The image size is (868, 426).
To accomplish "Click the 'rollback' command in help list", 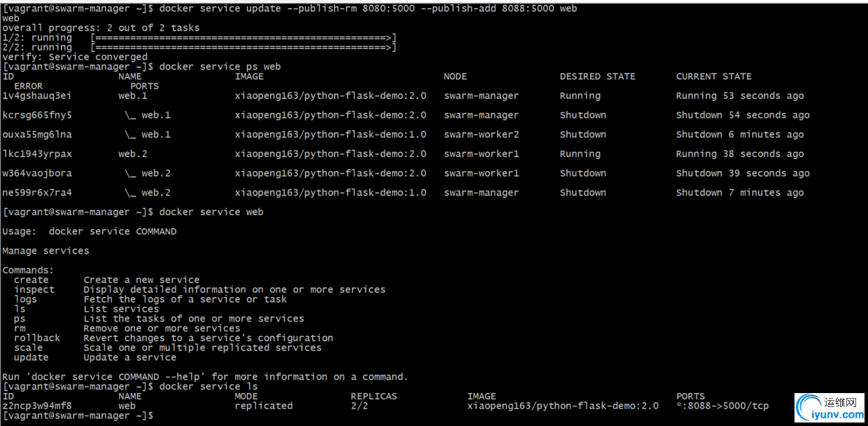I will [x=37, y=338].
